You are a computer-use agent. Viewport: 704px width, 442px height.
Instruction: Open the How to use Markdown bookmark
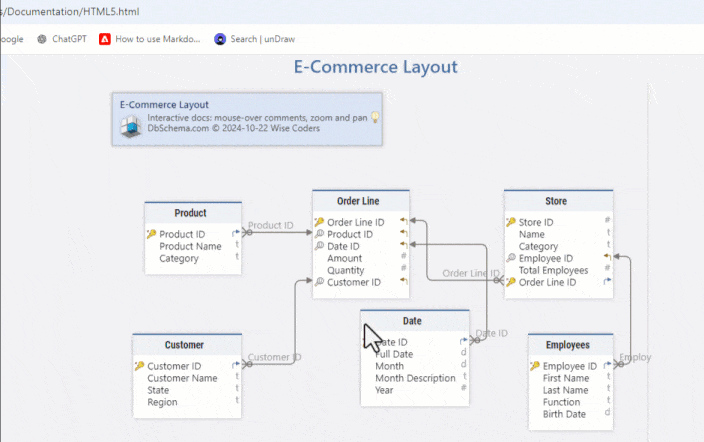click(150, 39)
